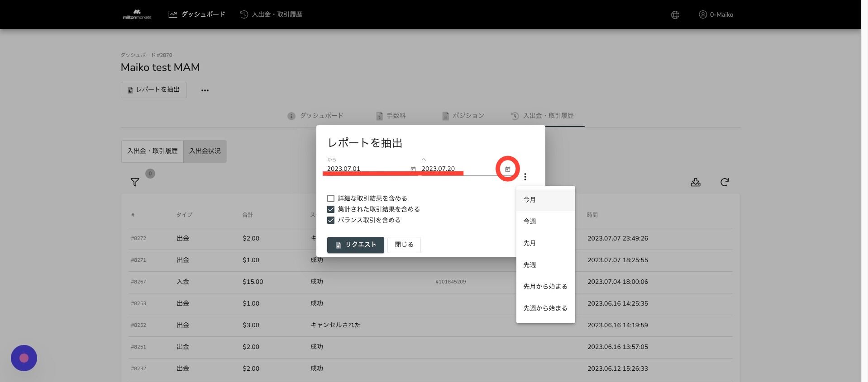Click the ダッシュボード #2870 breadcrumb
Image resolution: width=868 pixels, height=382 pixels.
coord(146,55)
